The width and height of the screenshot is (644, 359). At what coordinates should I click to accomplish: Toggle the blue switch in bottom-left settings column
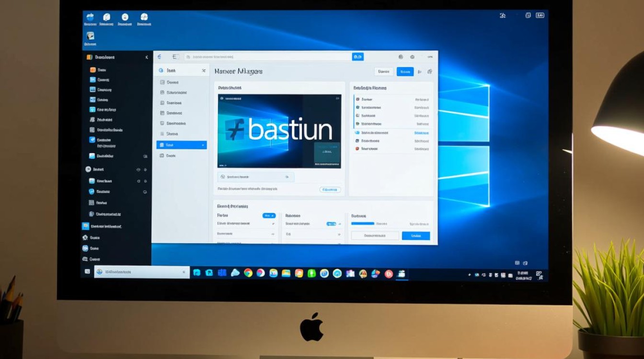[269, 215]
